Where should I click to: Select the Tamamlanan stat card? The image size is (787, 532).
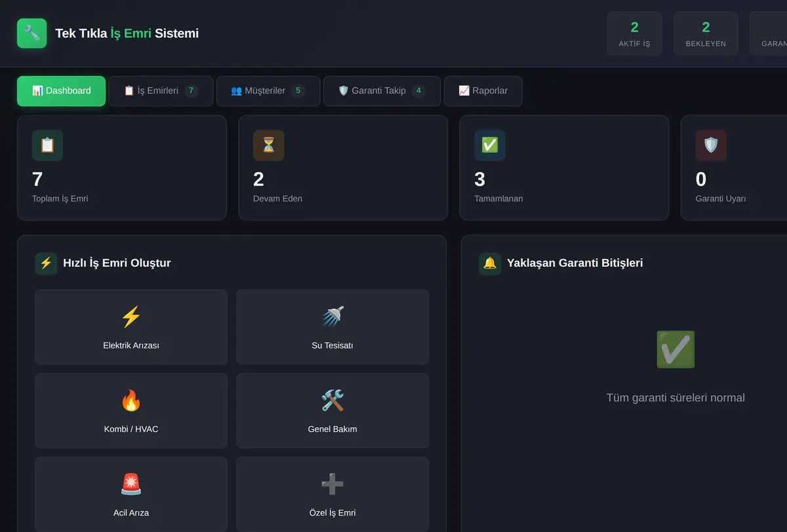[x=564, y=168]
